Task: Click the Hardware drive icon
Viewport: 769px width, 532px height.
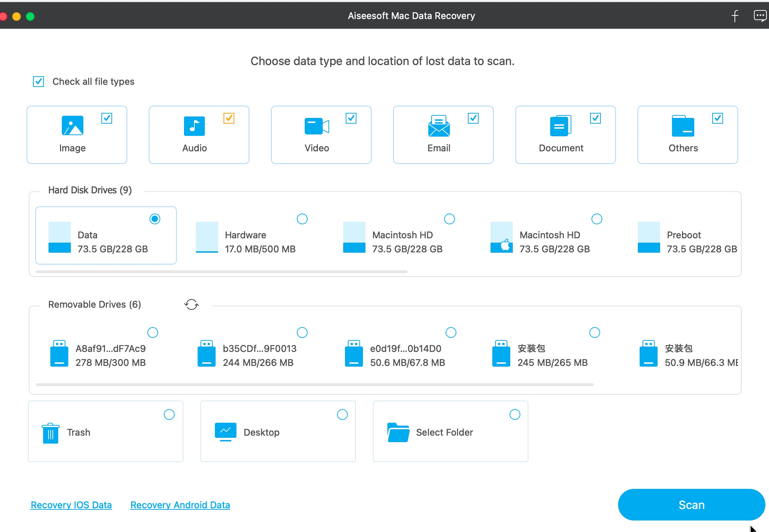Action: click(207, 237)
